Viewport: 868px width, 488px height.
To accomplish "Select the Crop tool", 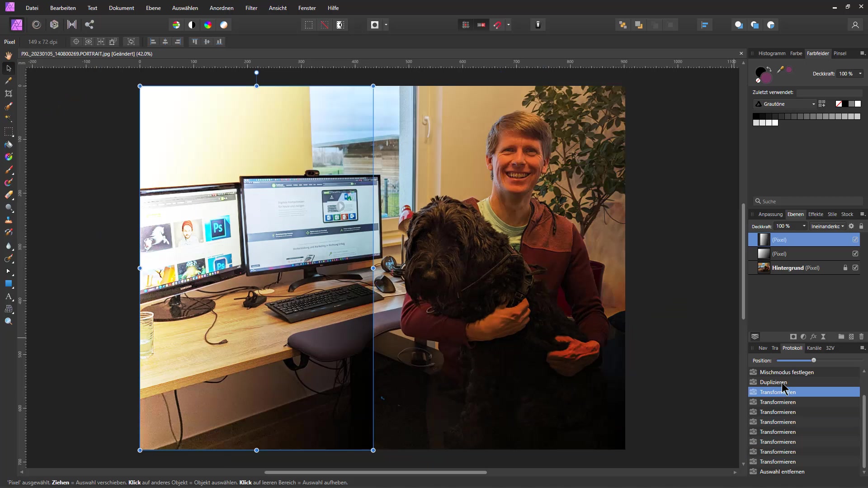I will tap(9, 94).
